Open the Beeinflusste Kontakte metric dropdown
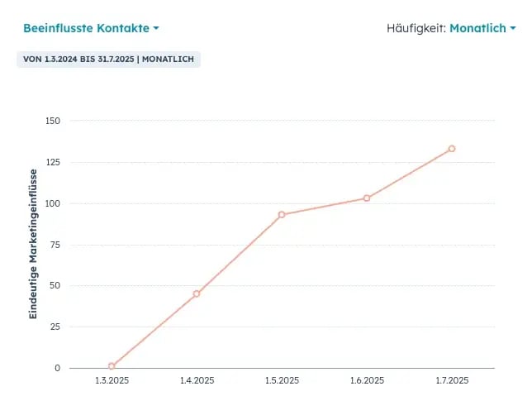 (86, 28)
